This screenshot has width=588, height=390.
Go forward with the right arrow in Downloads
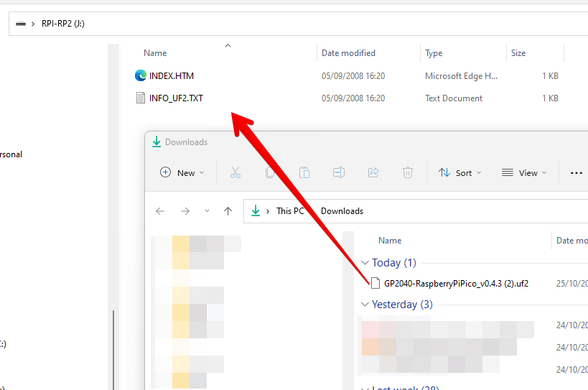pyautogui.click(x=185, y=211)
